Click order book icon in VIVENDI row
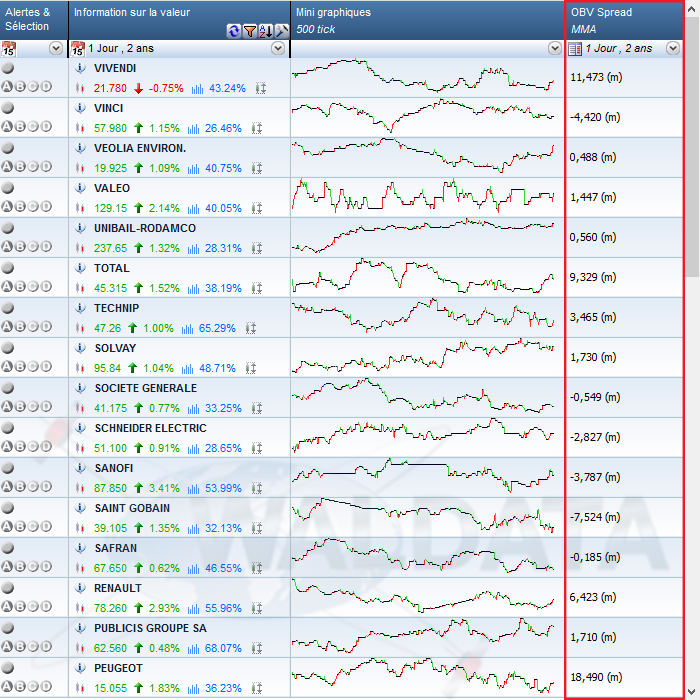Image resolution: width=700 pixels, height=700 pixels. click(261, 88)
